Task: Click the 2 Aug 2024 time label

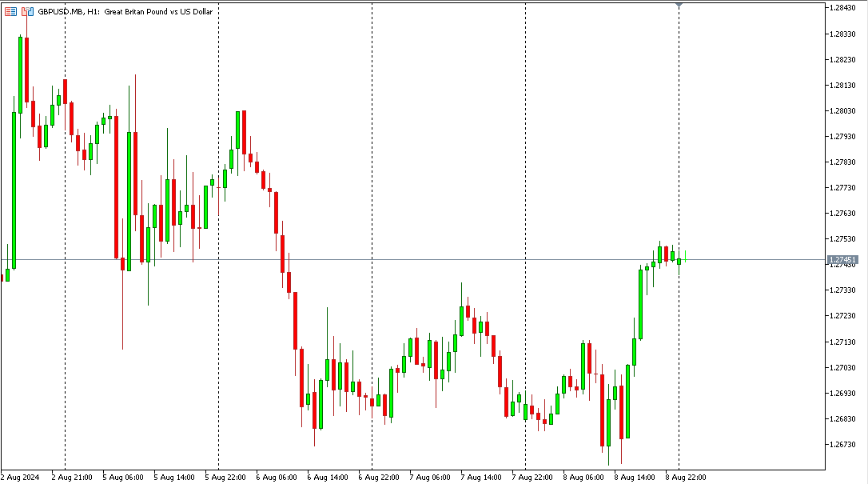Action: 21,478
